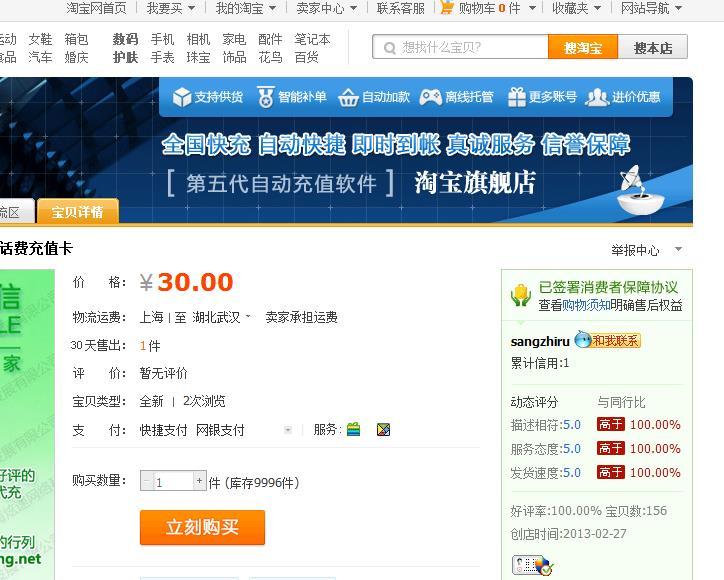This screenshot has height=580, width=724.
Task: Click the 好评率:100.00% text
Action: [x=556, y=511]
